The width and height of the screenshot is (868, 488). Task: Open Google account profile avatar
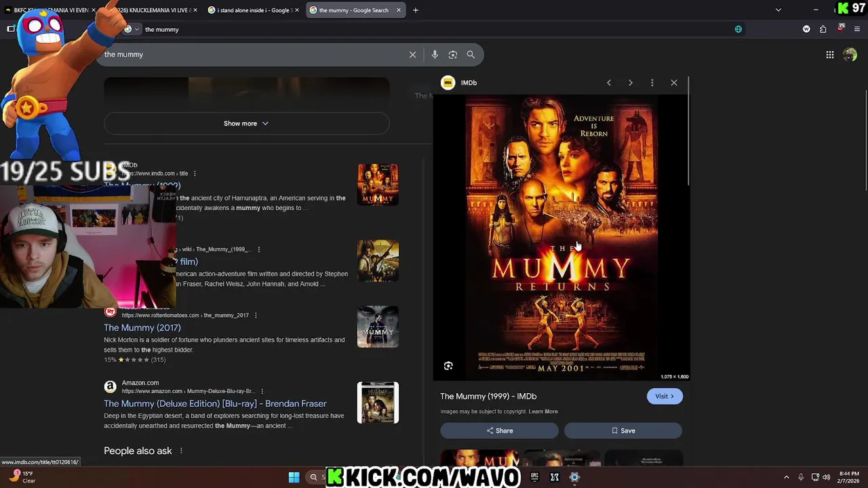(x=850, y=55)
